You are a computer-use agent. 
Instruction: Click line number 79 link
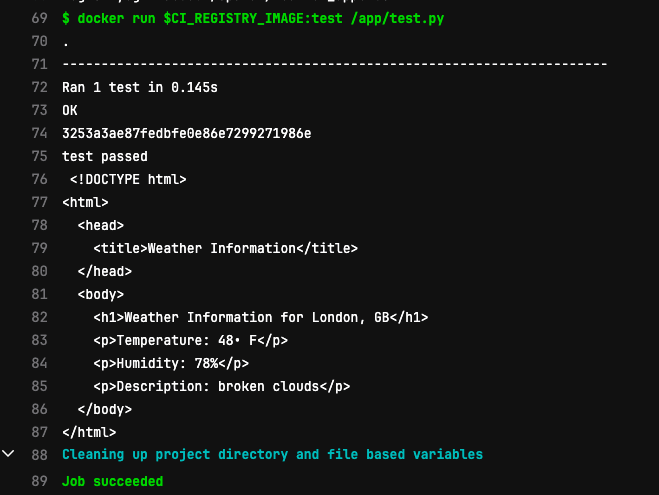pyautogui.click(x=40, y=248)
